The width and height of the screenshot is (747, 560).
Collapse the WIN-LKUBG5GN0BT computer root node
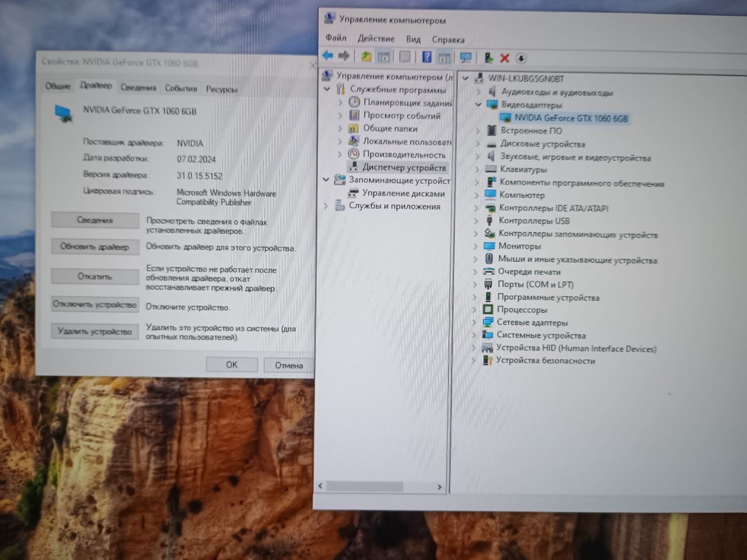coord(466,78)
